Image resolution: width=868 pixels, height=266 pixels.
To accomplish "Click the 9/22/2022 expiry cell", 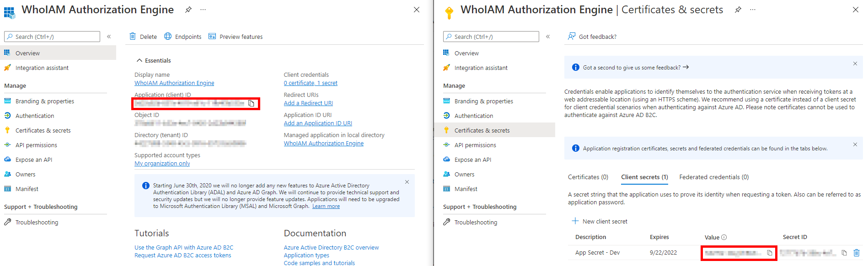I will coord(663,253).
